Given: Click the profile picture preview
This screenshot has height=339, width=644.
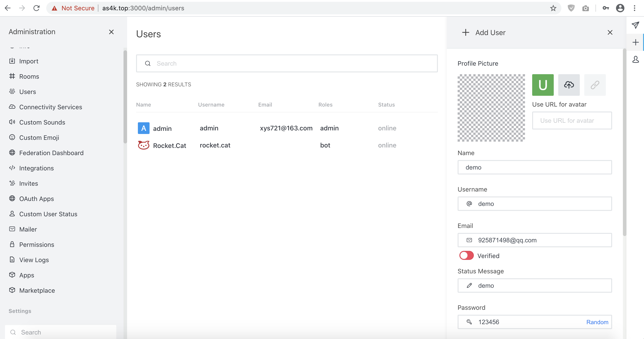Looking at the screenshot, I should (491, 108).
